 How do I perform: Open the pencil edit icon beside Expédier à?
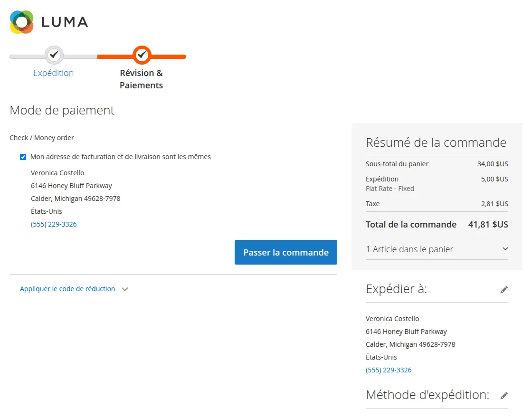tap(504, 289)
